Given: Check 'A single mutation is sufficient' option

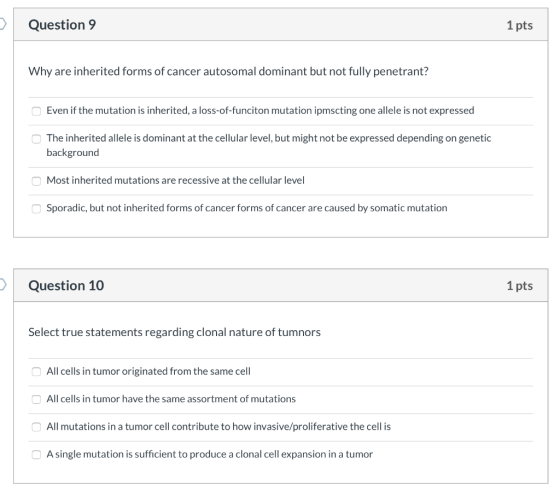Looking at the screenshot, I should (36, 454).
